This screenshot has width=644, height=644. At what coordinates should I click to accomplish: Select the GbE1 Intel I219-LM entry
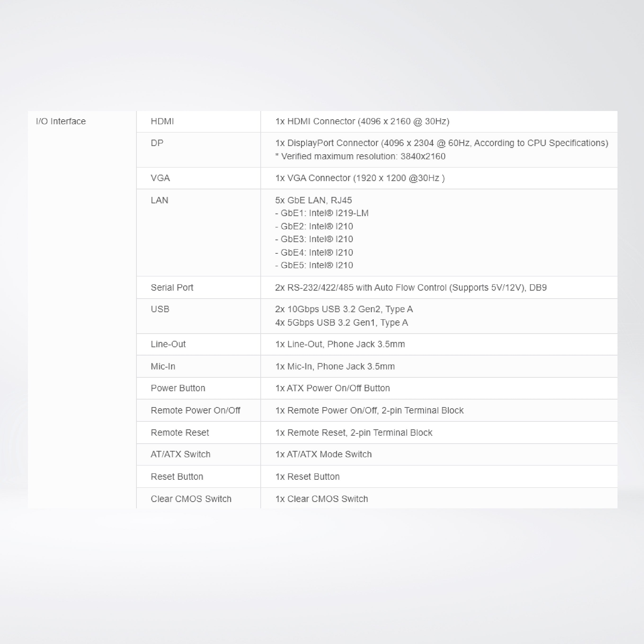(322, 213)
